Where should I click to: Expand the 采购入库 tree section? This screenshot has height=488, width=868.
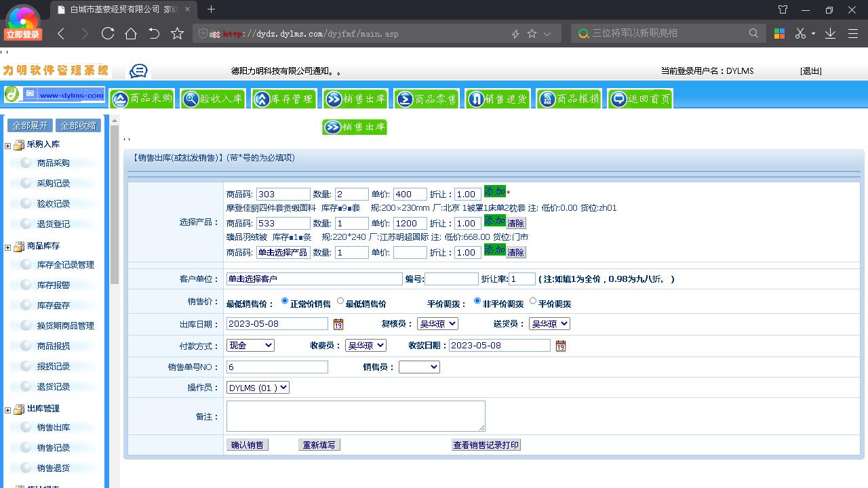[7, 144]
